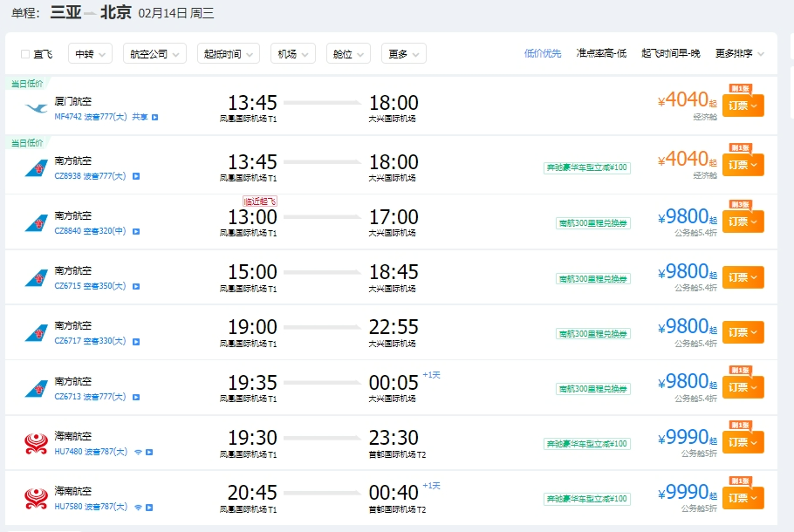Click the WiFi icon on flight HU7580

(138, 507)
